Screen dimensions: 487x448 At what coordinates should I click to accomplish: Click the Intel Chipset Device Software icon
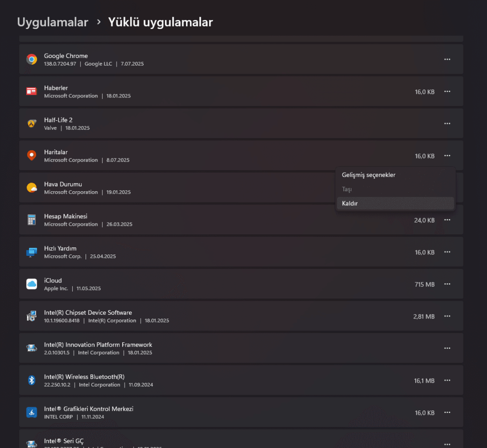(32, 316)
